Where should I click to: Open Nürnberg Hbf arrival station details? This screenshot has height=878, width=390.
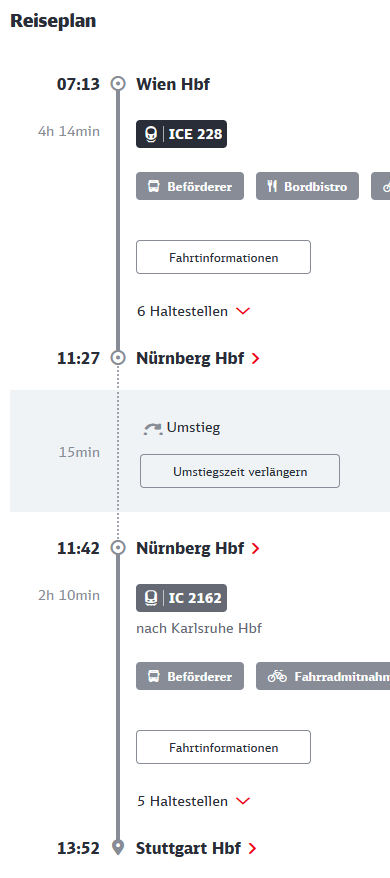tap(198, 358)
